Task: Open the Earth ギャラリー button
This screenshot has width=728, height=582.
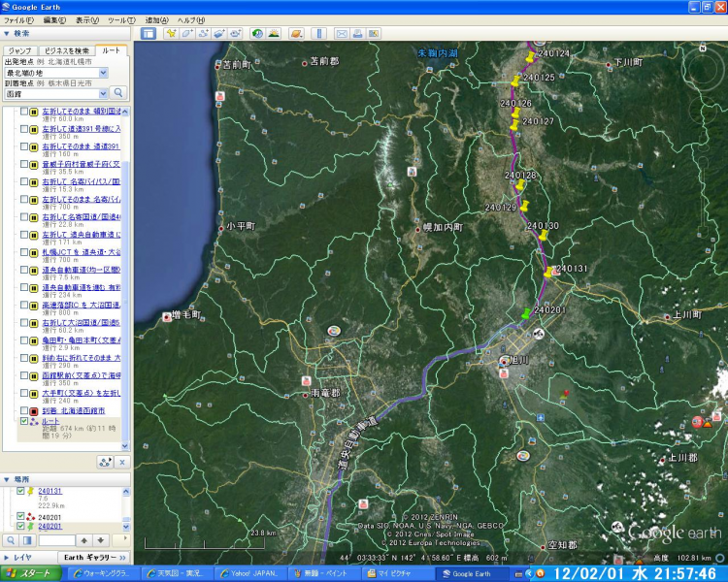Action: pyautogui.click(x=94, y=558)
